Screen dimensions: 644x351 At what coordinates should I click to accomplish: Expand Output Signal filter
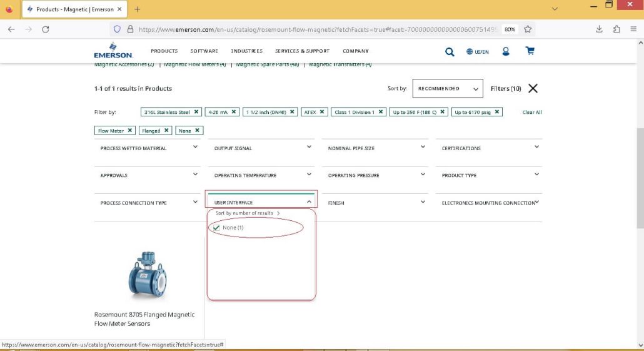tap(261, 148)
